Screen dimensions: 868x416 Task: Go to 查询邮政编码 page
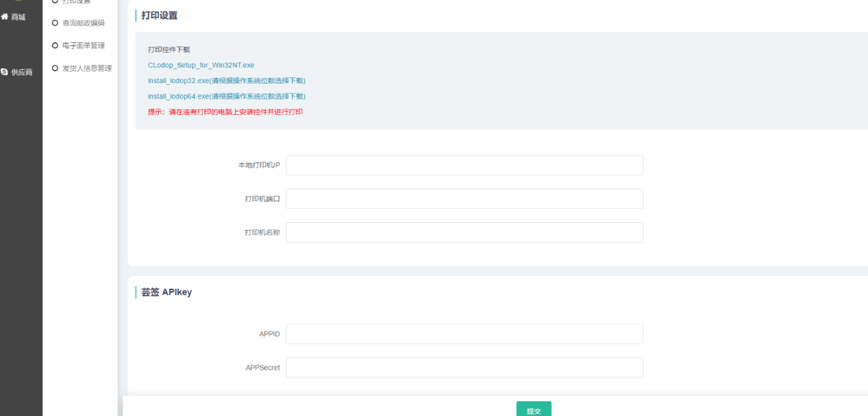click(83, 23)
